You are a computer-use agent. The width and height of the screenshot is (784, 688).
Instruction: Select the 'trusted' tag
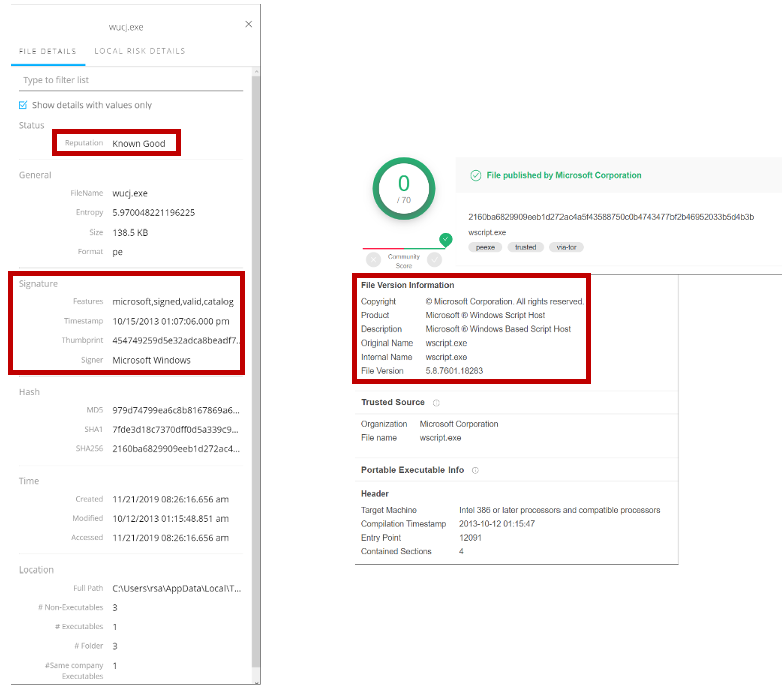525,247
